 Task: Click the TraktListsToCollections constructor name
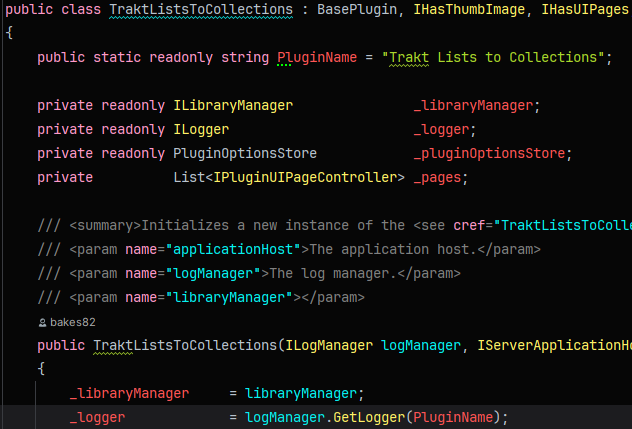click(x=185, y=346)
